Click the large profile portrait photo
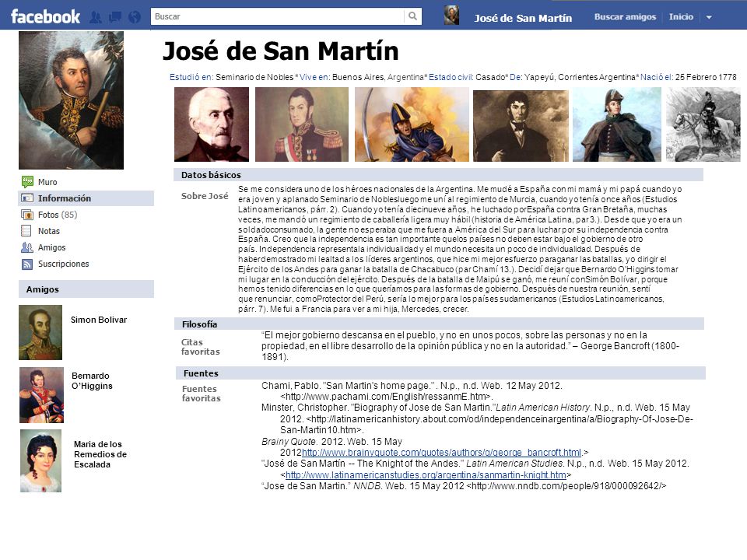747x560 pixels. tap(71, 100)
